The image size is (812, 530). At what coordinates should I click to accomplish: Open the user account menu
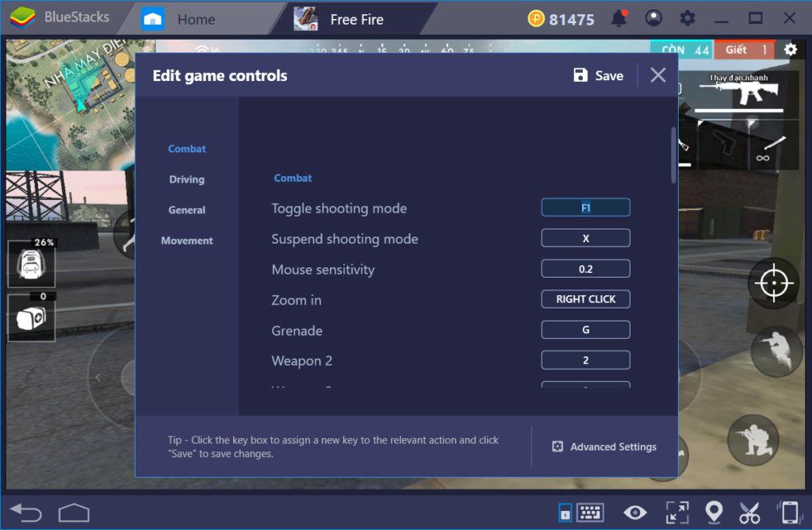(653, 17)
